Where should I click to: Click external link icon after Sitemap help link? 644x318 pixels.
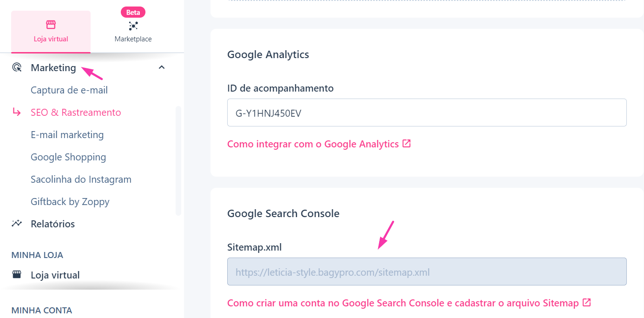pyautogui.click(x=587, y=303)
